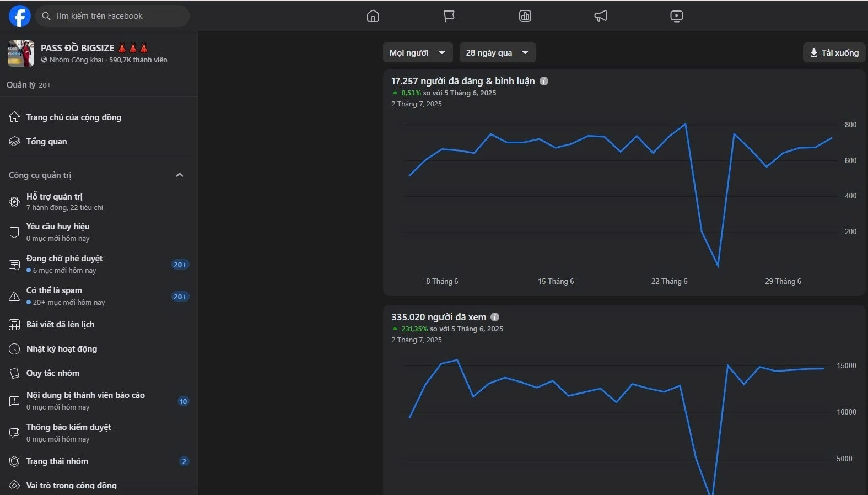This screenshot has height=495, width=868.
Task: Click the layers icon beside Tổng quan
Action: click(x=14, y=142)
